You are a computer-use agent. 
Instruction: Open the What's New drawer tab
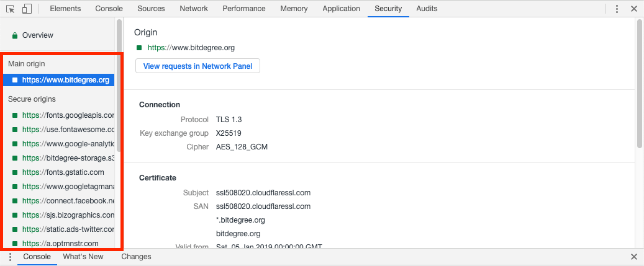pyautogui.click(x=83, y=257)
